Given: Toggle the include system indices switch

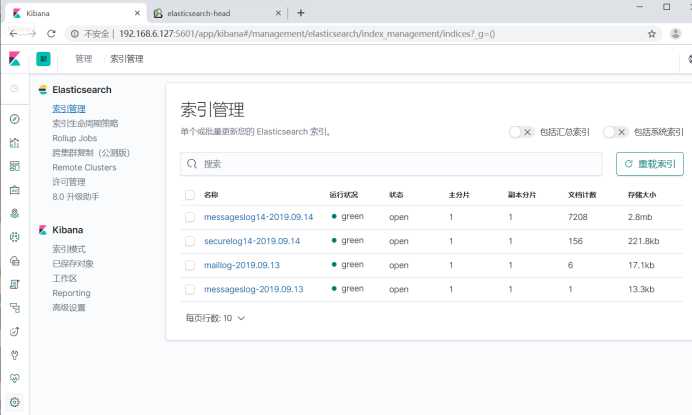Looking at the screenshot, I should pos(615,132).
